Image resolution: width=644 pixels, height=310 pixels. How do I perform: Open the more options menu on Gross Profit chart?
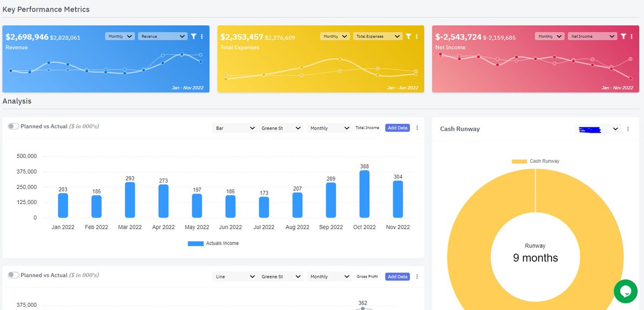coord(417,277)
